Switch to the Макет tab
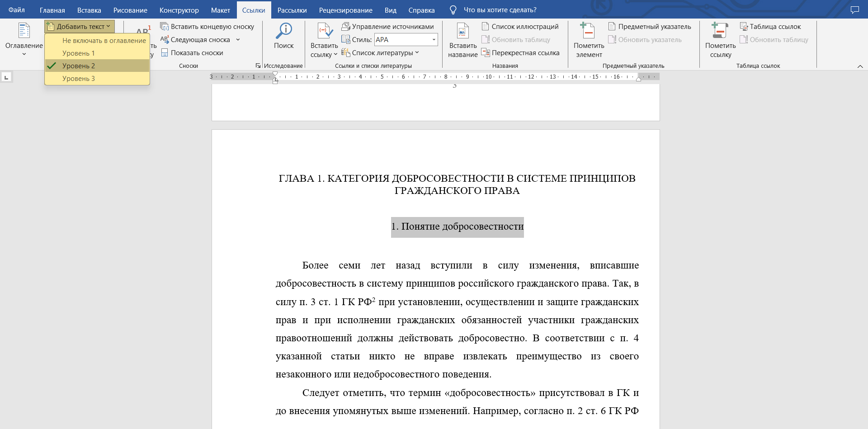Screen dimensions: 868x429 pyautogui.click(x=221, y=10)
